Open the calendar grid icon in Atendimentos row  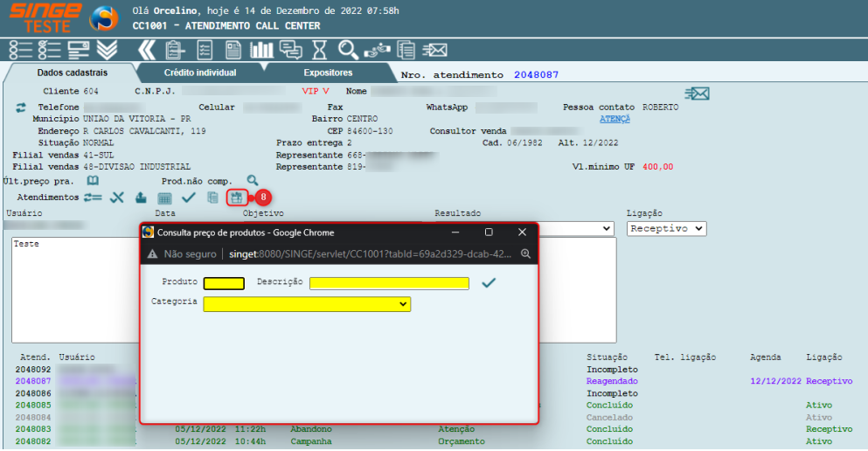click(x=164, y=198)
